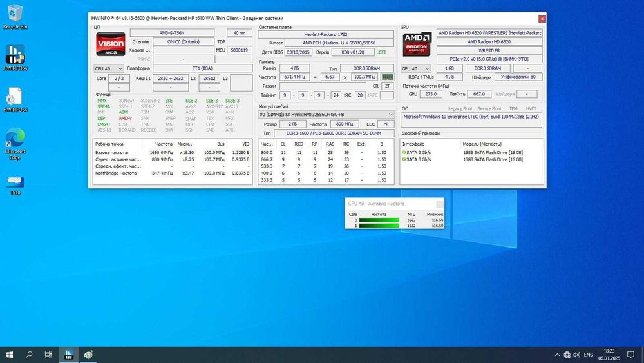Click the Уніфікований: 80 shaders field

click(x=518, y=77)
